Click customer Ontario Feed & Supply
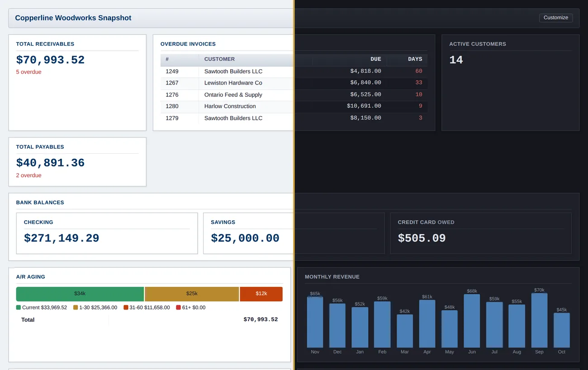Image resolution: width=588 pixels, height=370 pixels. [x=233, y=95]
